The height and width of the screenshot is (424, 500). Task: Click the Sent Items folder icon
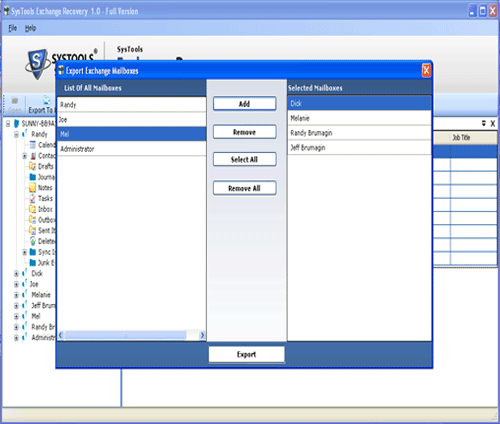point(33,230)
